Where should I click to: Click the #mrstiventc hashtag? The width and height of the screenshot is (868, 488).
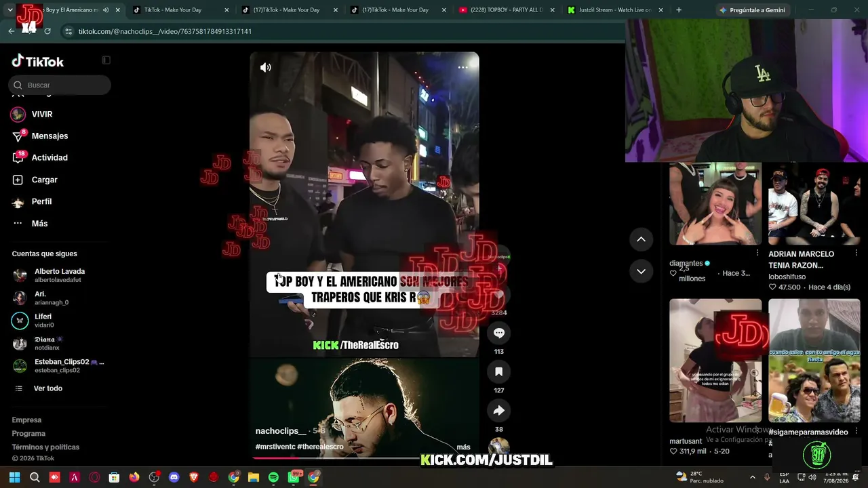(x=275, y=447)
